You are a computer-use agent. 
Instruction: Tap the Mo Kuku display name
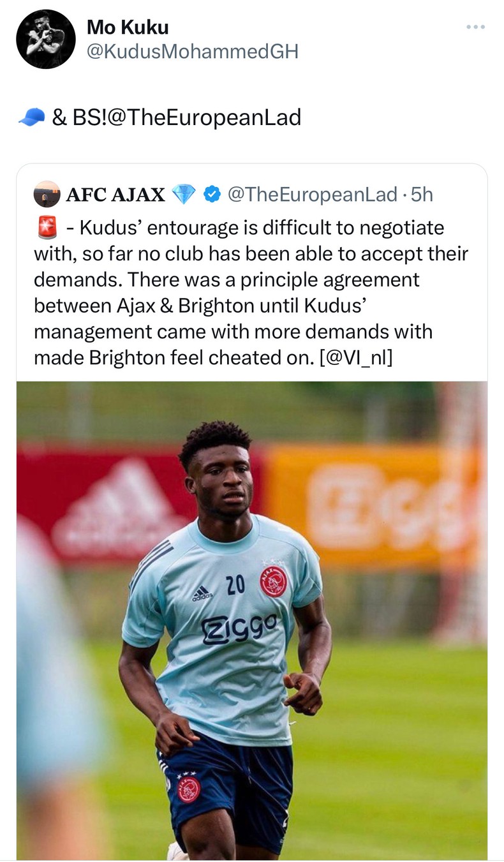pyautogui.click(x=128, y=27)
